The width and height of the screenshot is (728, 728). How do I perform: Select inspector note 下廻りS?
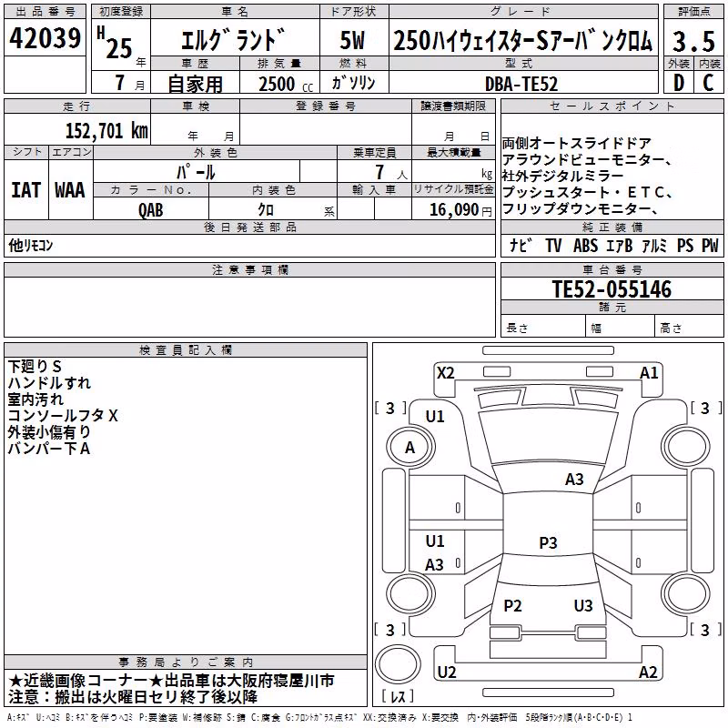point(35,367)
